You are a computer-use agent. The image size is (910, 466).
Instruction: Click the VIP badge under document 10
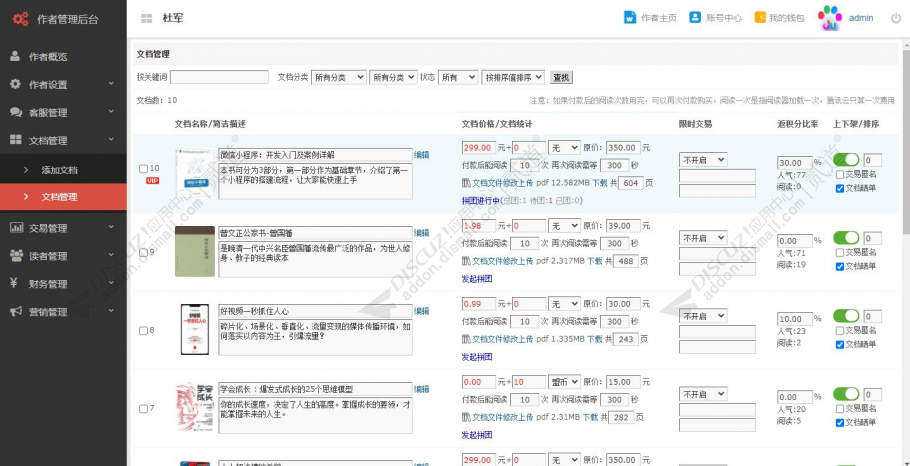click(153, 180)
